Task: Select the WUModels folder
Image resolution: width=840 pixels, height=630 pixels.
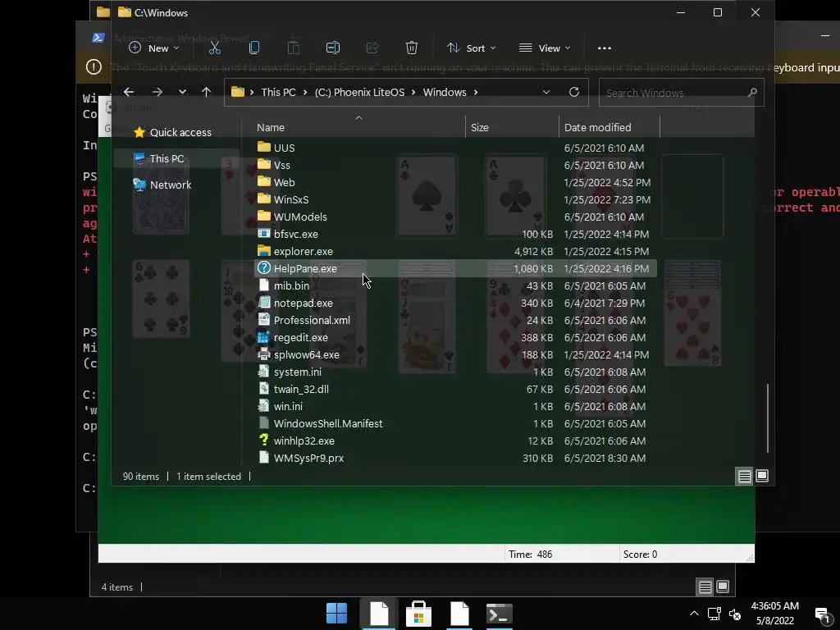Action: (x=454, y=217)
